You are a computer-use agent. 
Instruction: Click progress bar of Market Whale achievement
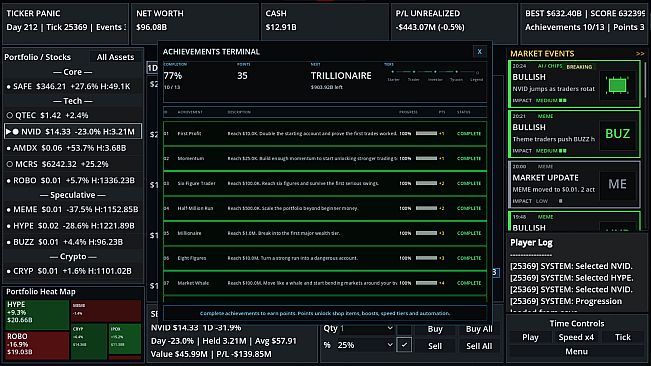[x=426, y=283]
